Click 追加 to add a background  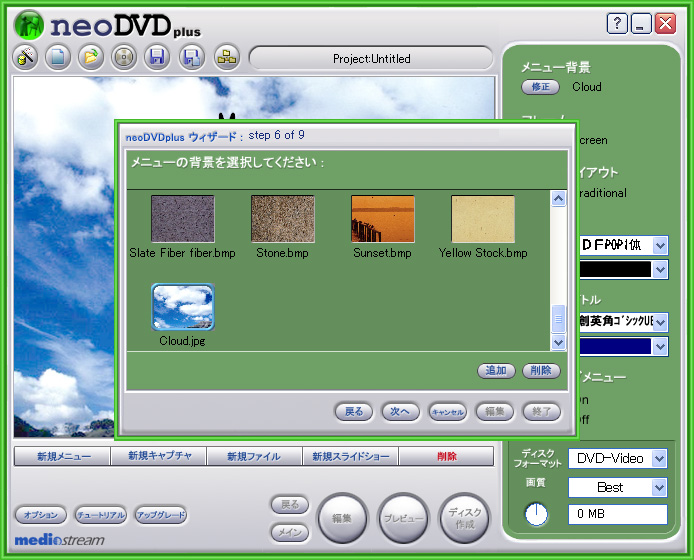[x=496, y=371]
